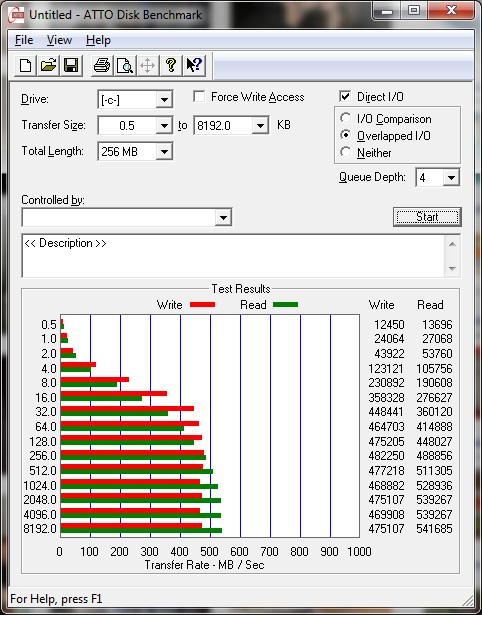The width and height of the screenshot is (482, 617).
Task: Select I/O Comparison radio button
Action: 345,118
